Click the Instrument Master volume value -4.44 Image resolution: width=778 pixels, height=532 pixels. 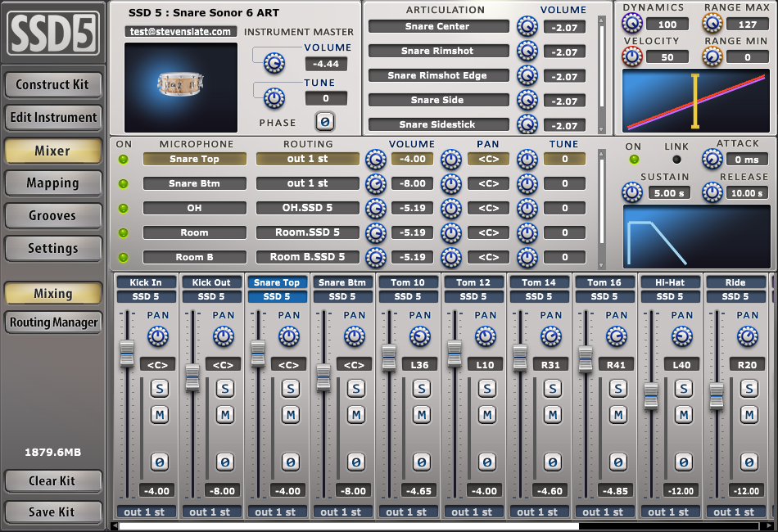coord(326,64)
